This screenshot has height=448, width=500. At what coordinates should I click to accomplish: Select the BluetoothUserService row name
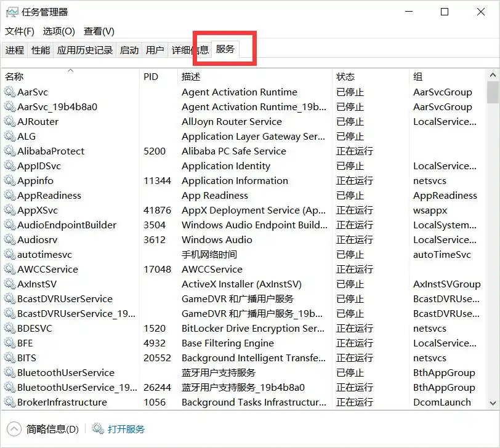66,372
